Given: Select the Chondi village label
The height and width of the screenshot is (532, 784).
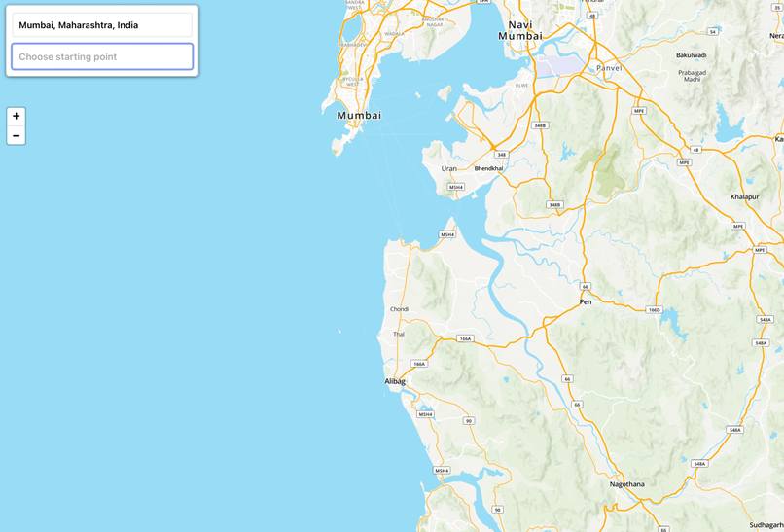Looking at the screenshot, I should pos(399,309).
